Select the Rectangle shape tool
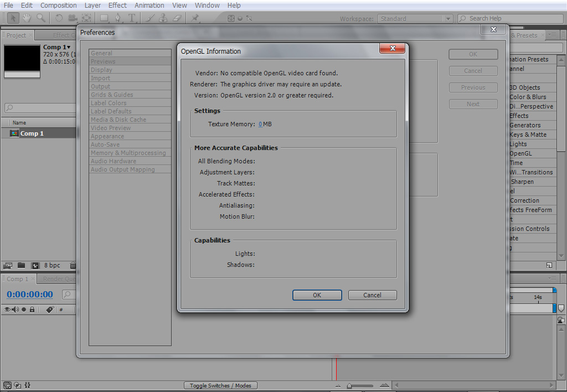This screenshot has width=567, height=392. tap(105, 18)
